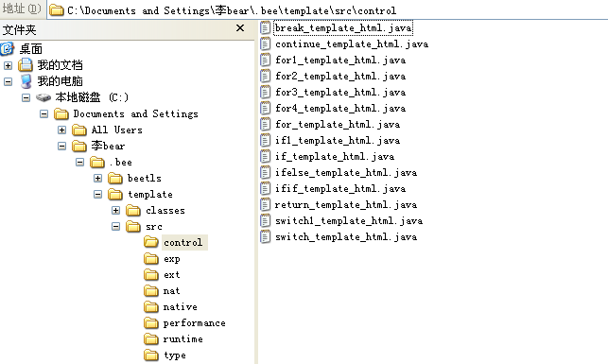The image size is (608, 364).
Task: Click the break_template_html.java file icon
Action: coord(265,28)
